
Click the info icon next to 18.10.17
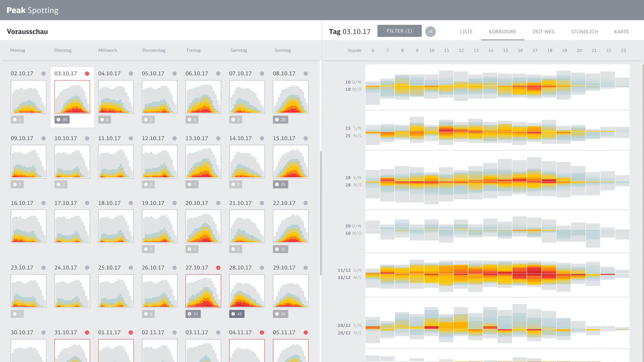131,203
